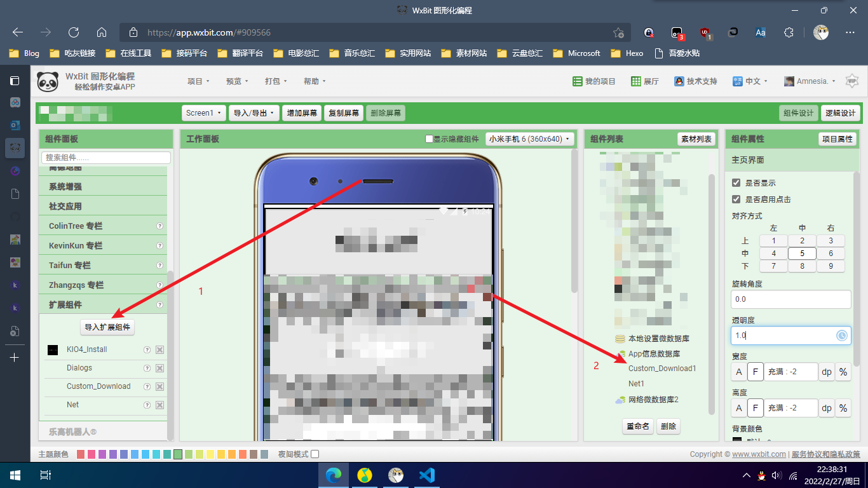
Task: Open the WxBit panda logo
Action: [x=48, y=81]
